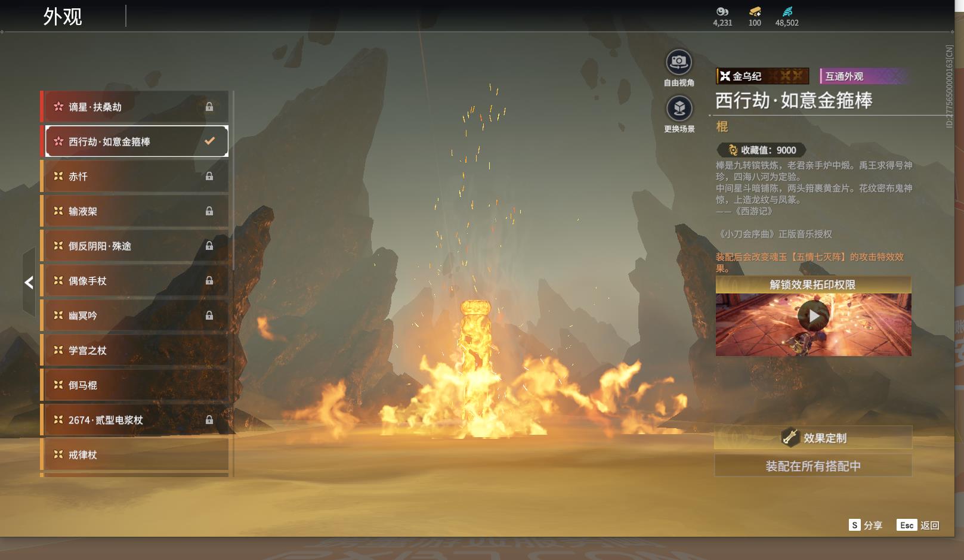Play the skin effect preview video
The height and width of the screenshot is (560, 964).
pos(813,316)
